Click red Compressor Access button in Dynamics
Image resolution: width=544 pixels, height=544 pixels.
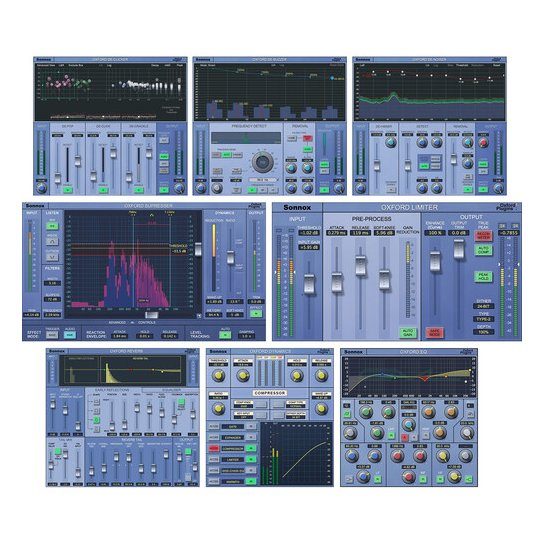pyautogui.click(x=213, y=449)
